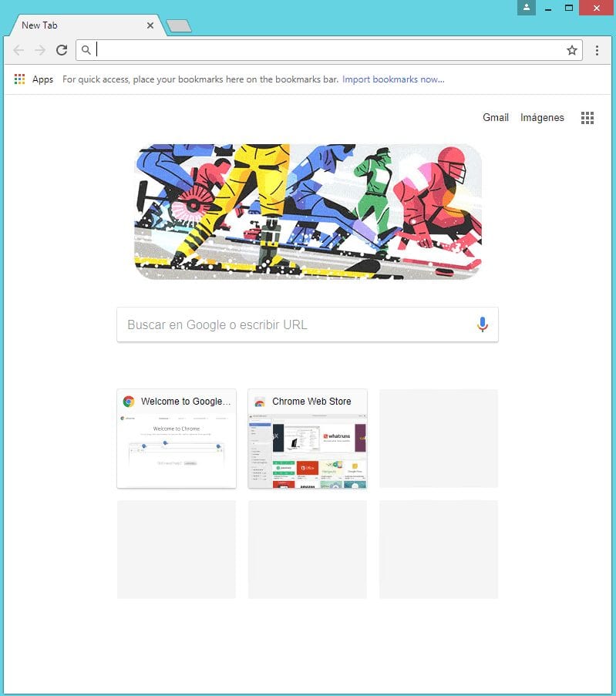
Task: Open the Winter sports Google Doodle
Action: click(308, 212)
